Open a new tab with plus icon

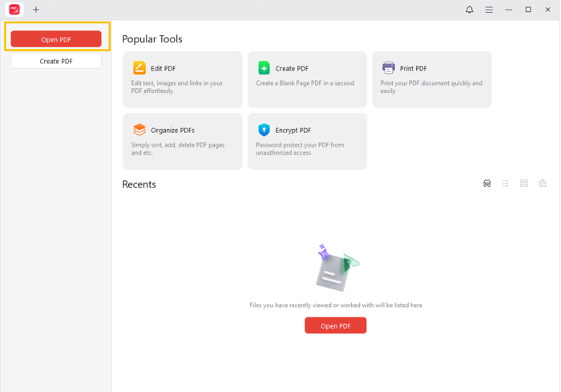[36, 10]
